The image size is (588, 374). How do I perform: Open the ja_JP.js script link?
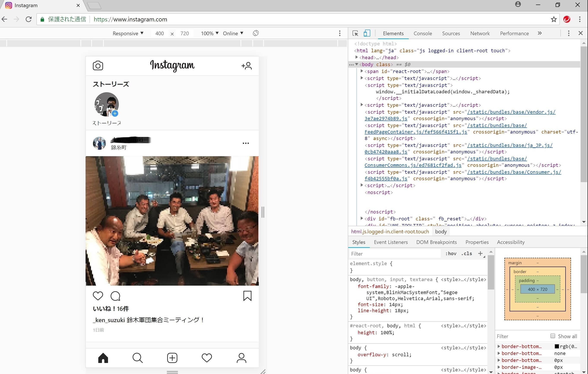[x=510, y=145]
